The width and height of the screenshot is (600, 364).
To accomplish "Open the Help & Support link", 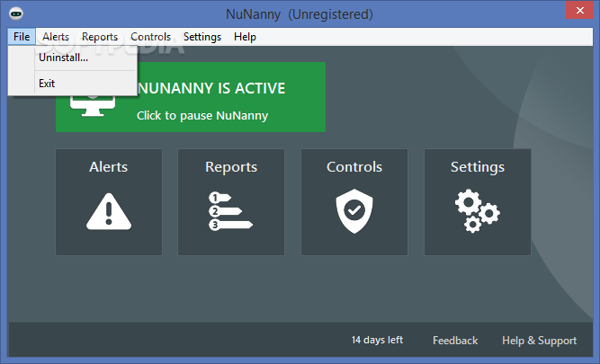I will (x=539, y=341).
